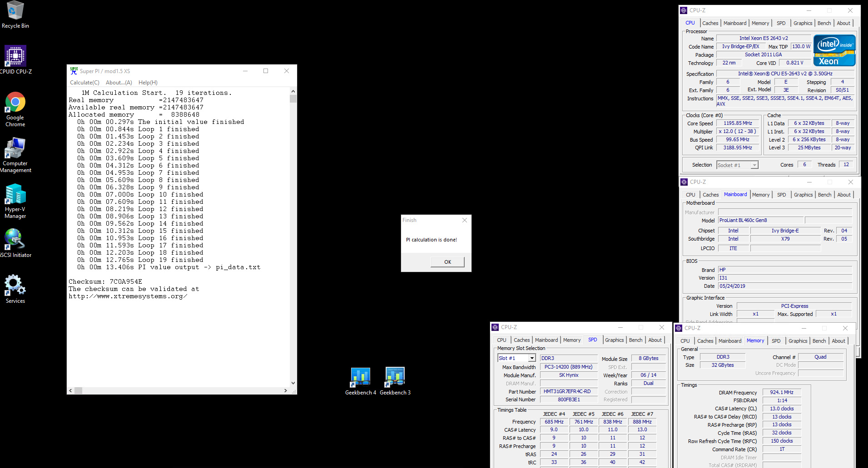The image size is (868, 468).
Task: Click Super PI horizontal scrollbar left arrow
Action: [x=70, y=390]
